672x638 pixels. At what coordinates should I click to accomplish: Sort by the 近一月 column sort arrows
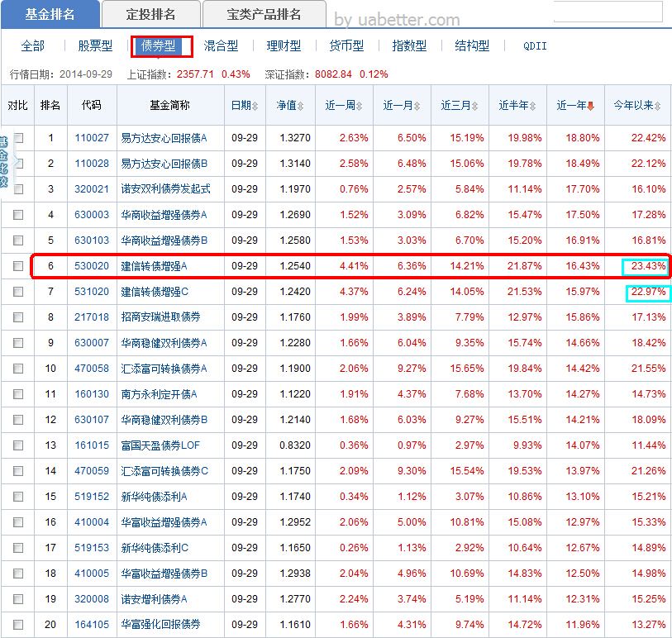tap(417, 106)
